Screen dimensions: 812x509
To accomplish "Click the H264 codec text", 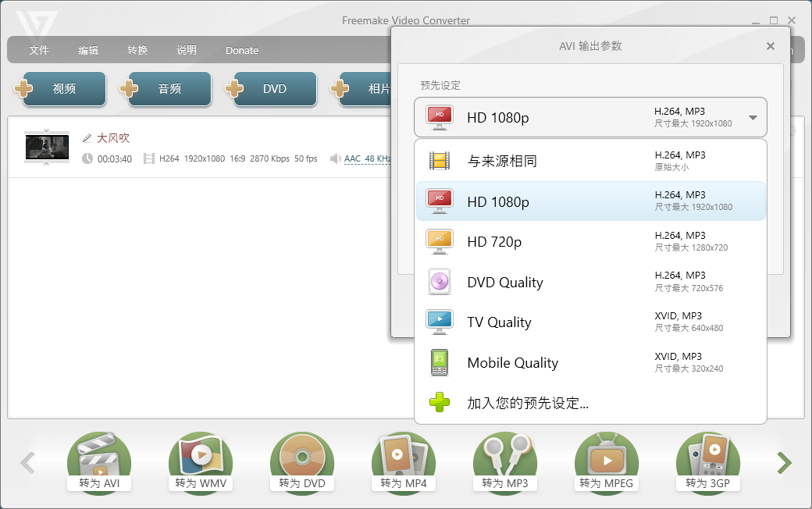I will 169,158.
